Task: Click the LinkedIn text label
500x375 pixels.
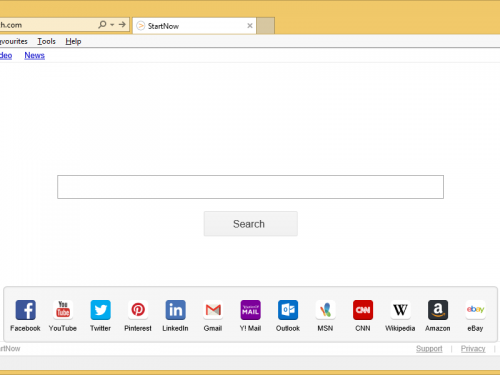Action: pos(175,328)
